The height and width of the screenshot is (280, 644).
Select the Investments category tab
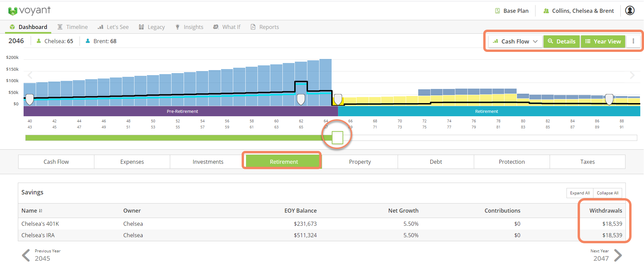click(x=208, y=162)
